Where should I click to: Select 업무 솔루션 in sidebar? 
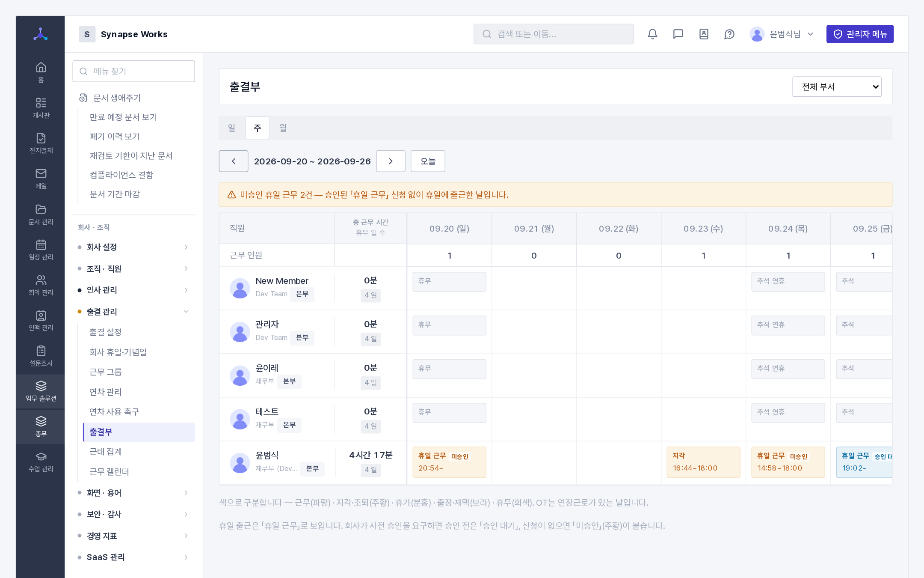pos(41,391)
